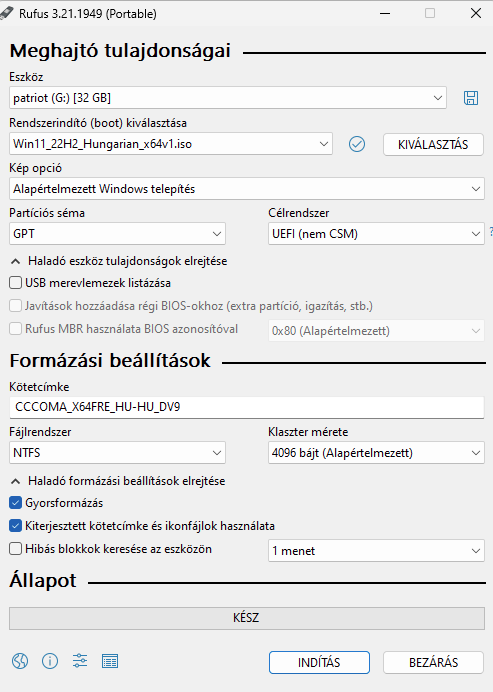Enable USB merevlemezek listázása checkbox
Image resolution: width=493 pixels, height=692 pixels.
(x=15, y=282)
